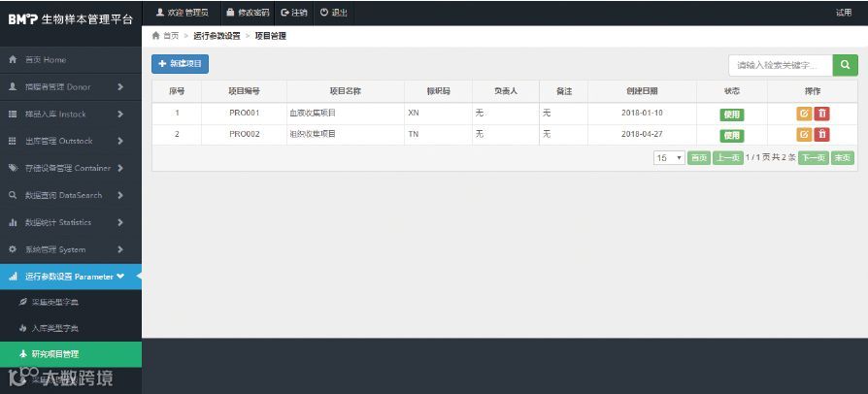Expand the DataSearch menu chevron
Viewport: 868px width, 394px height.
(x=120, y=195)
